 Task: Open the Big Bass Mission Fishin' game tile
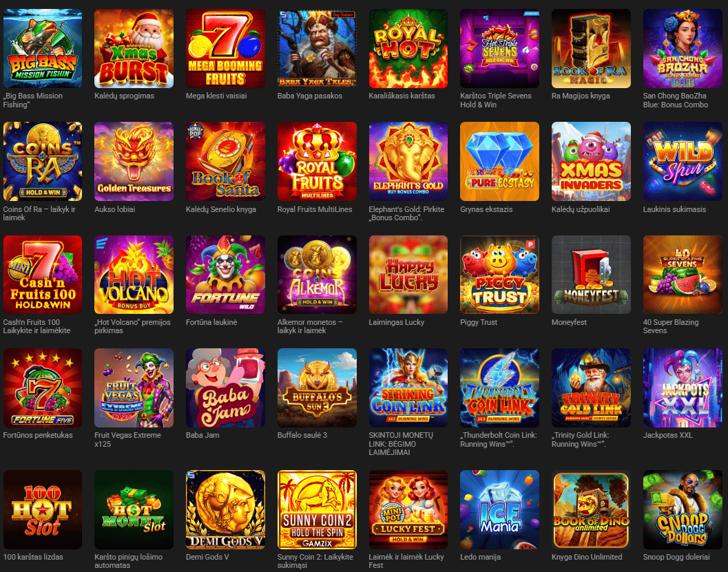point(42,48)
